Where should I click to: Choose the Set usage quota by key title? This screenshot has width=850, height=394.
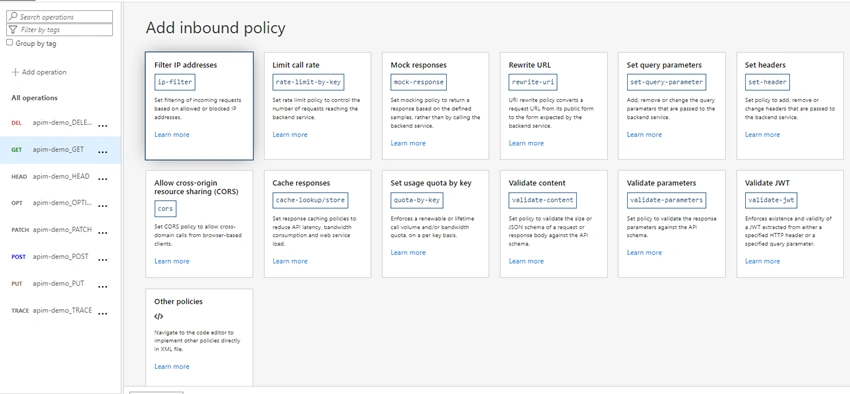[431, 183]
